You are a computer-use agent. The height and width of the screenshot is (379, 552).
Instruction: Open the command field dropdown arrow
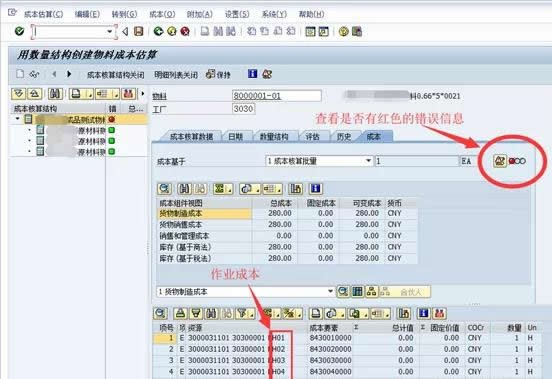[x=109, y=32]
